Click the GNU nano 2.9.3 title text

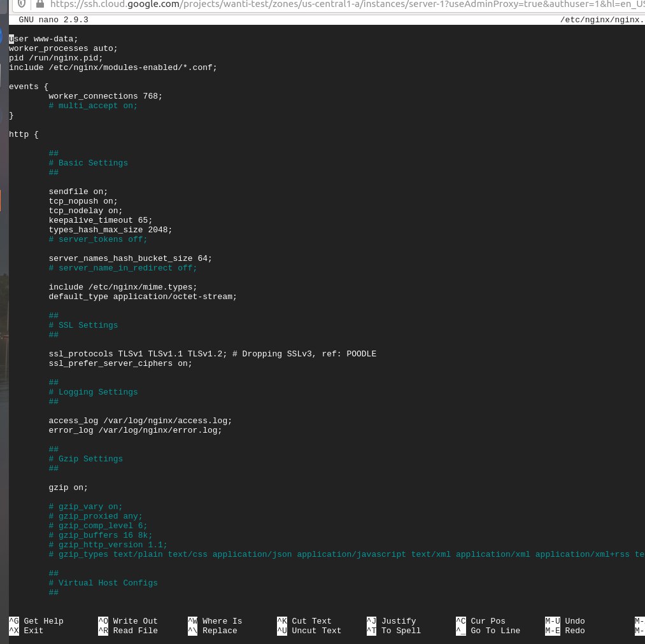click(x=53, y=20)
